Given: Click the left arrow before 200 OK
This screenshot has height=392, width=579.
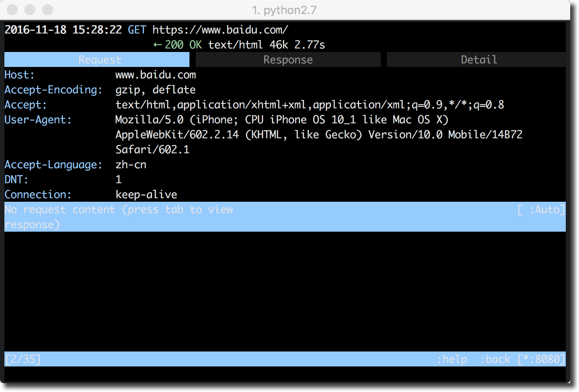Looking at the screenshot, I should pyautogui.click(x=158, y=45).
